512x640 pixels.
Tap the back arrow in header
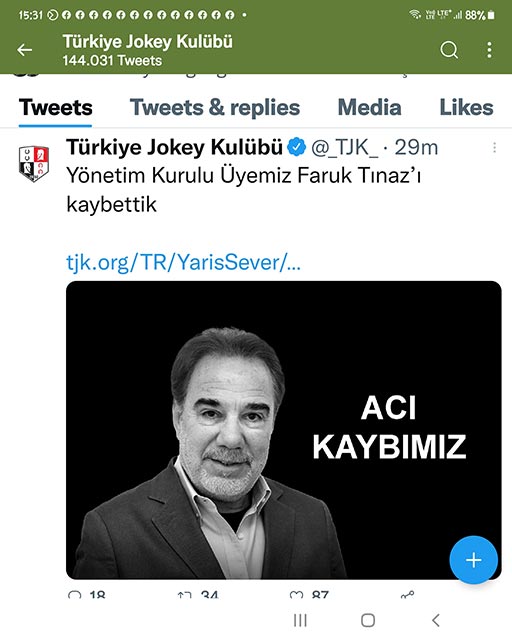click(24, 50)
